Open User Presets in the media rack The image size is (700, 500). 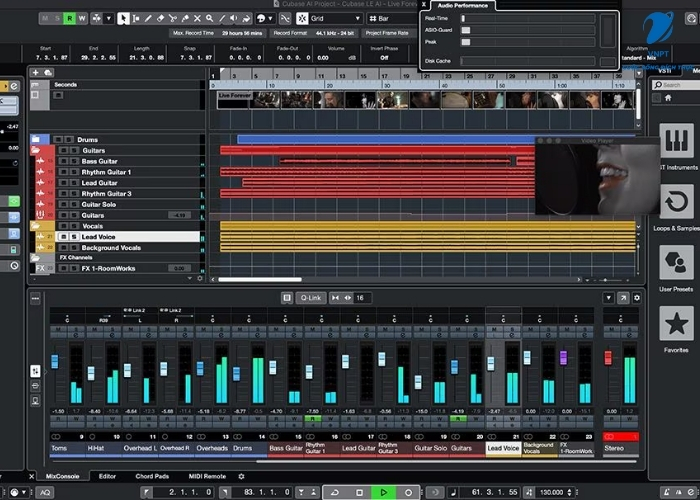(676, 262)
